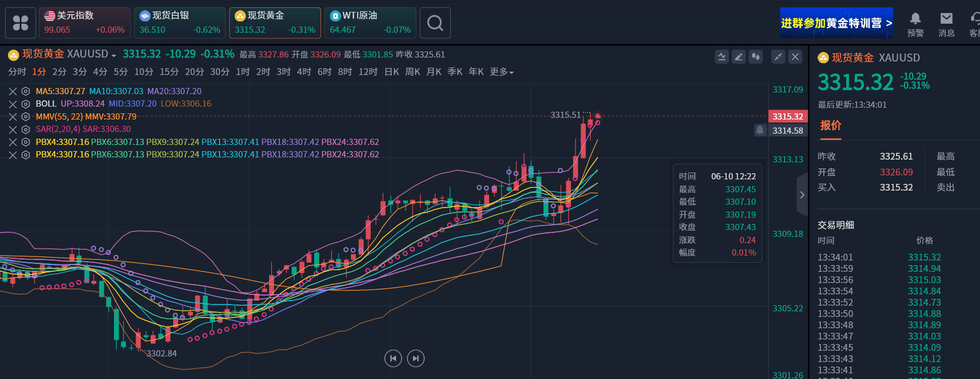Open settings gear for SAR indicator
This screenshot has height=379, width=980.
[x=25, y=129]
